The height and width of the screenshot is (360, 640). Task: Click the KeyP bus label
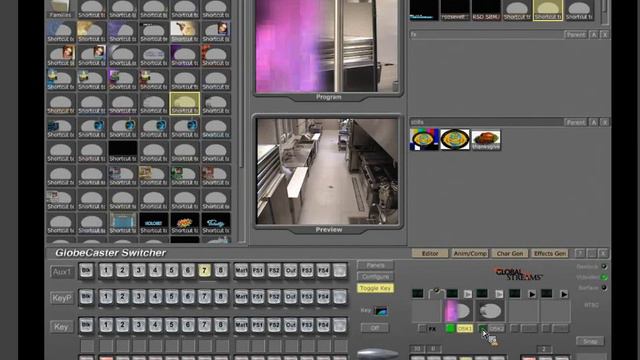pos(62,298)
